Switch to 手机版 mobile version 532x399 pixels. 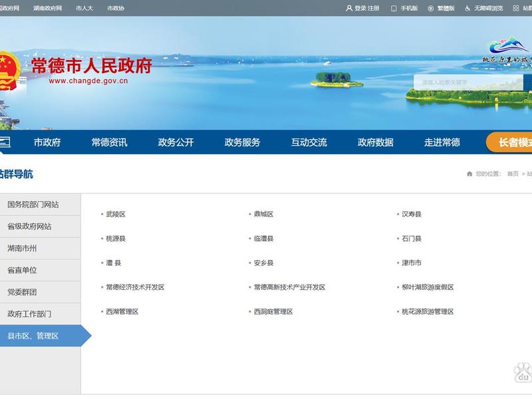409,8
